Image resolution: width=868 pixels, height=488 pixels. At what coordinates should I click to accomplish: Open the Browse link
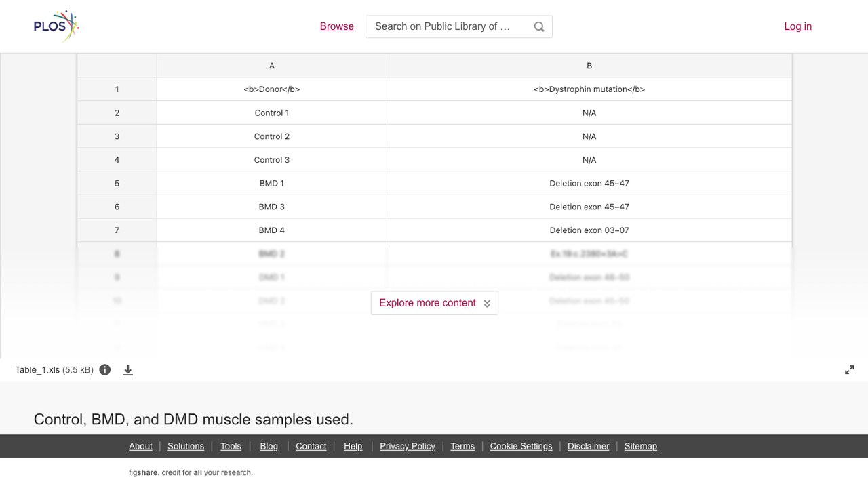click(x=337, y=26)
